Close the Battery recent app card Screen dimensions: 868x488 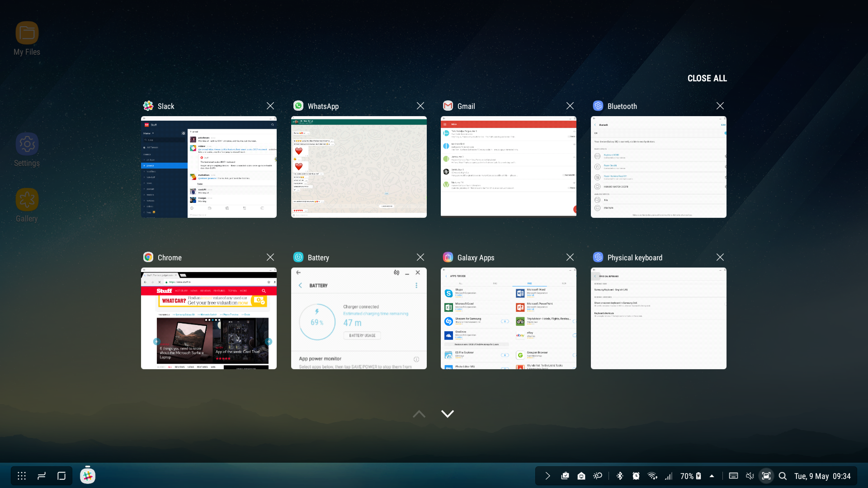point(420,257)
